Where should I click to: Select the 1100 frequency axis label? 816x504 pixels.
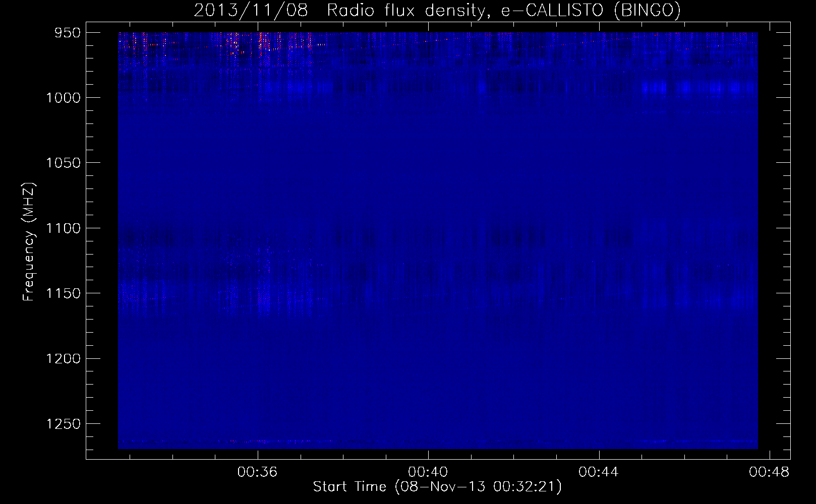coord(64,228)
